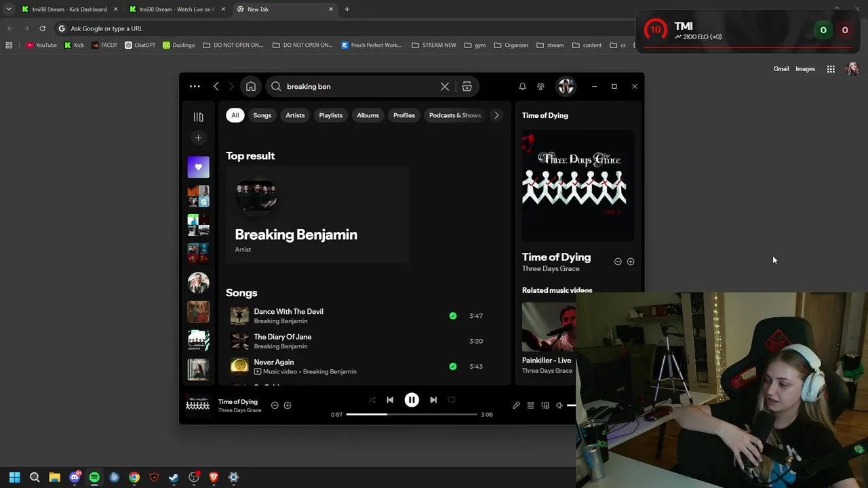
Task: Open Discord from taskbar
Action: pos(75,477)
